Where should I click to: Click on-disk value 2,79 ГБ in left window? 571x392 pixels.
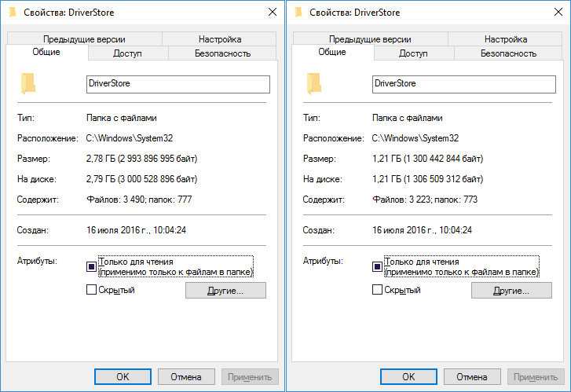coord(141,179)
